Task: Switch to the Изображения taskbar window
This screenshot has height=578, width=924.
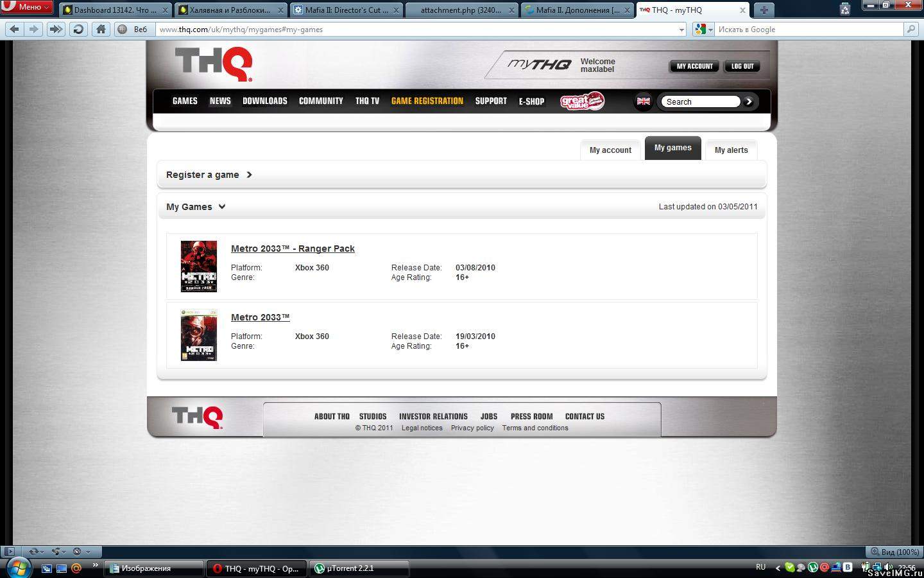Action: [x=154, y=568]
